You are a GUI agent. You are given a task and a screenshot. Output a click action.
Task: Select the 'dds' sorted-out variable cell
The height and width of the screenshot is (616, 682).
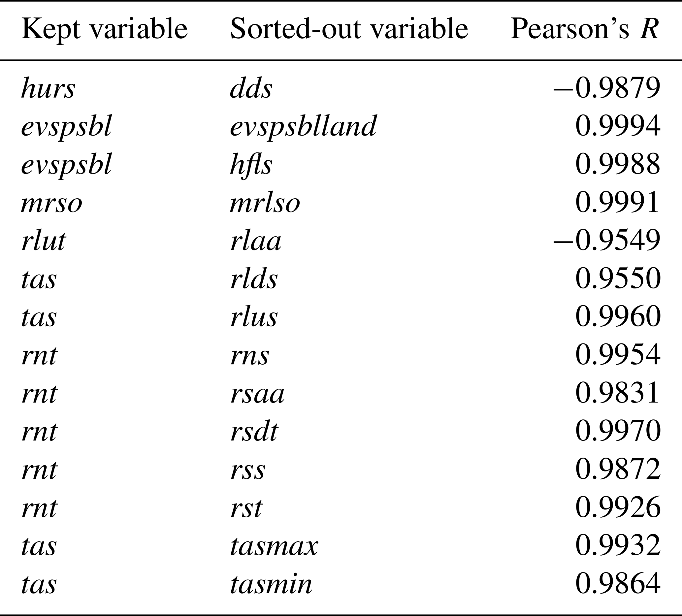click(251, 89)
